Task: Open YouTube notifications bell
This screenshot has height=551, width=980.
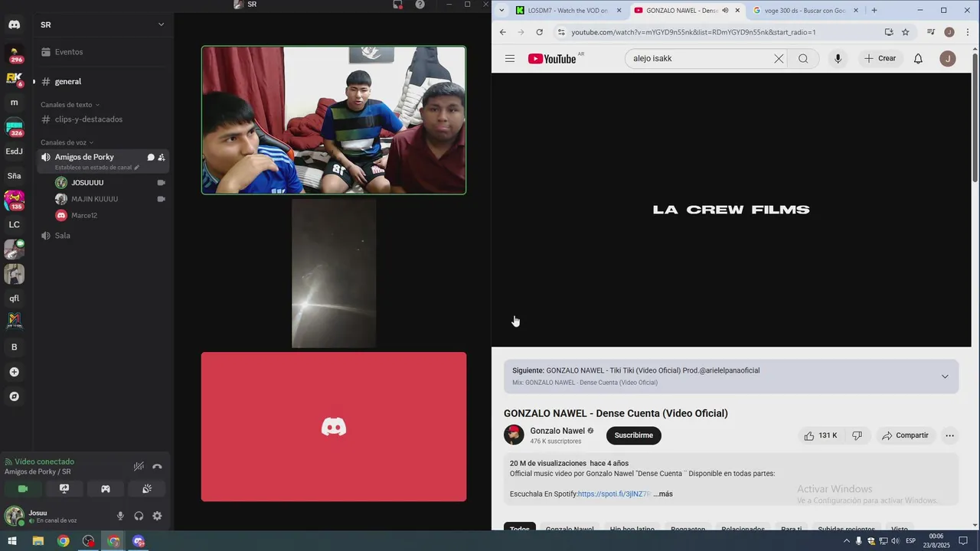Action: pyautogui.click(x=918, y=58)
